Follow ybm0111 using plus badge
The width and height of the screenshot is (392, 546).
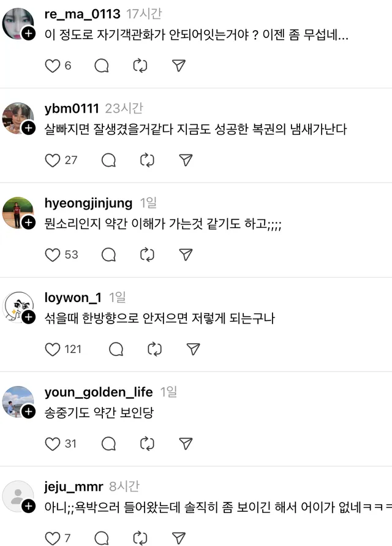tap(29, 128)
